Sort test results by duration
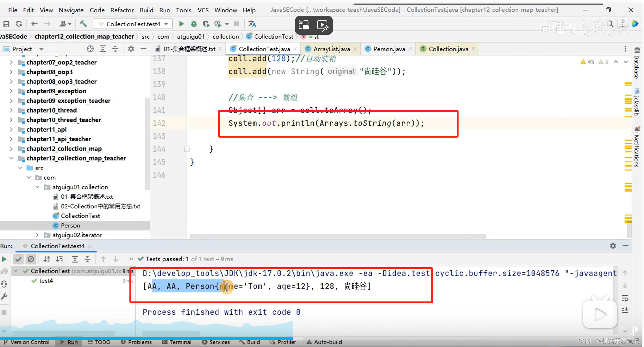The image size is (644, 347). (59, 259)
